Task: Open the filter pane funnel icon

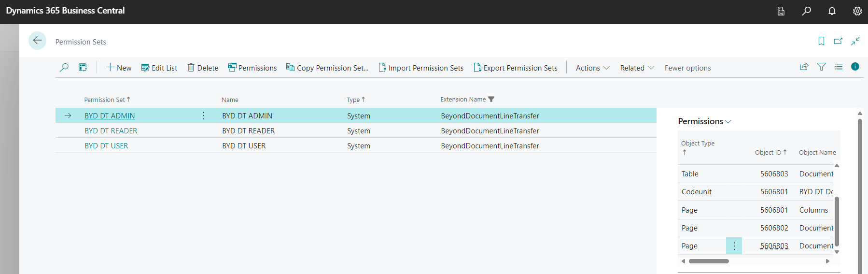Action: pos(821,67)
